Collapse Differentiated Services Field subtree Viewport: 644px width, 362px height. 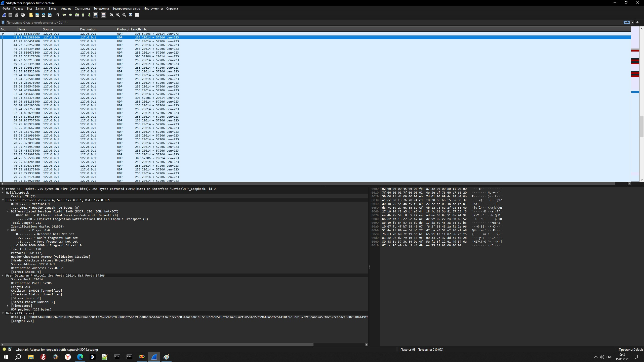[x=8, y=211]
